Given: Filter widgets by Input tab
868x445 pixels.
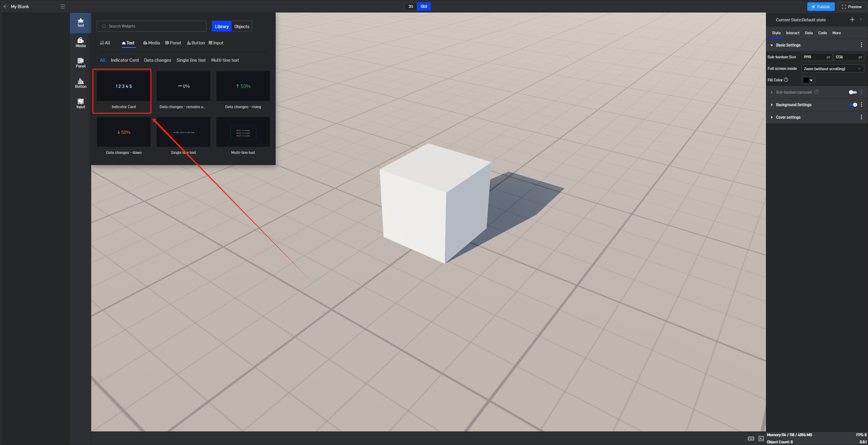Looking at the screenshot, I should pyautogui.click(x=216, y=43).
